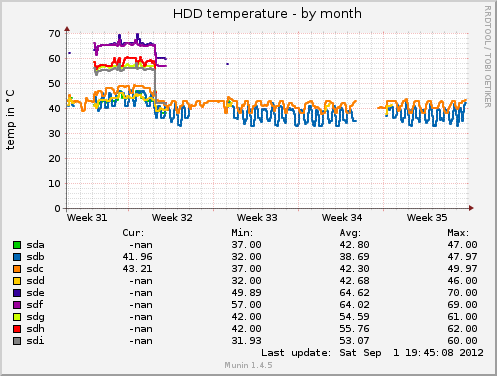
Task: Click the lime sdg legend swatch
Action: (x=17, y=317)
